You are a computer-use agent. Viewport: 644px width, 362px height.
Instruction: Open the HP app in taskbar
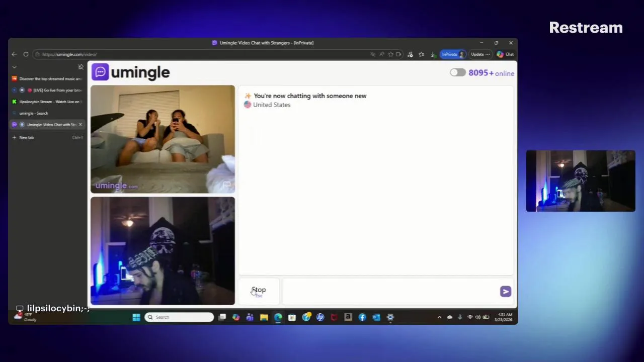[x=320, y=317]
